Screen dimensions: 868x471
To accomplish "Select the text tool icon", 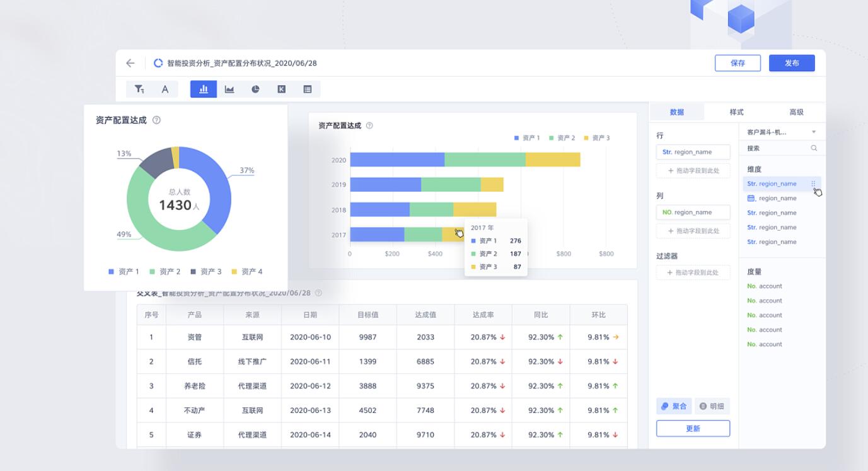I will (x=165, y=90).
